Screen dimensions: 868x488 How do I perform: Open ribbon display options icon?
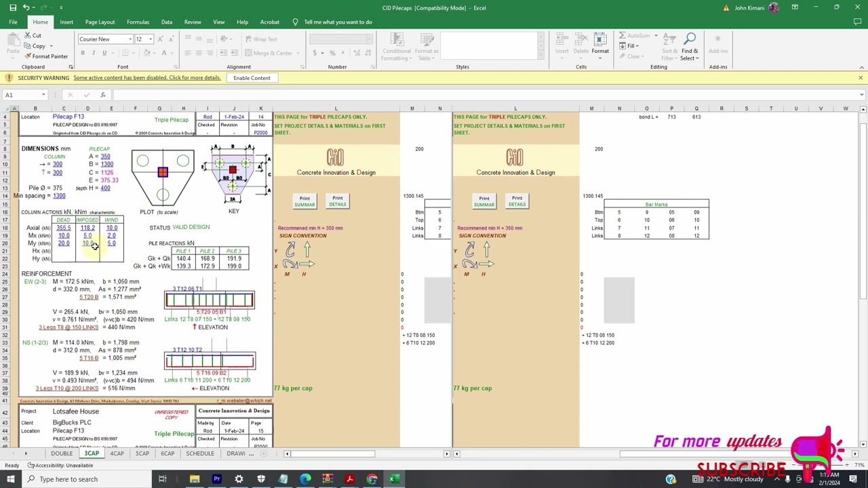(x=795, y=7)
